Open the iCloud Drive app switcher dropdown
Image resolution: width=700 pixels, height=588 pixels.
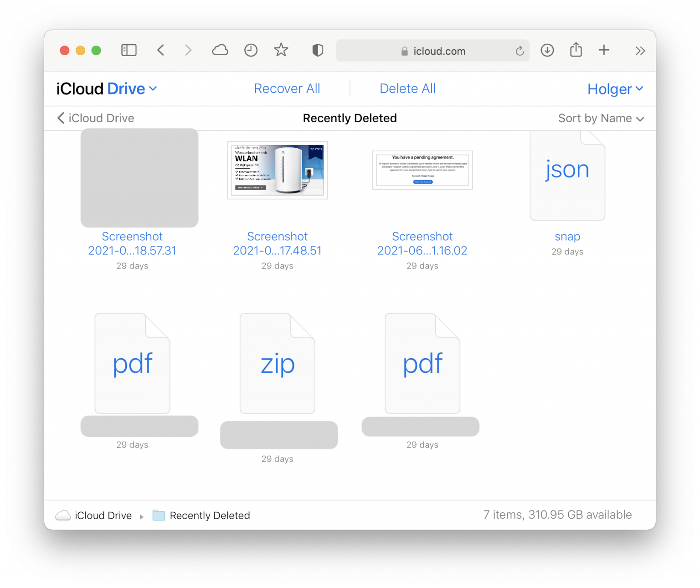(107, 88)
